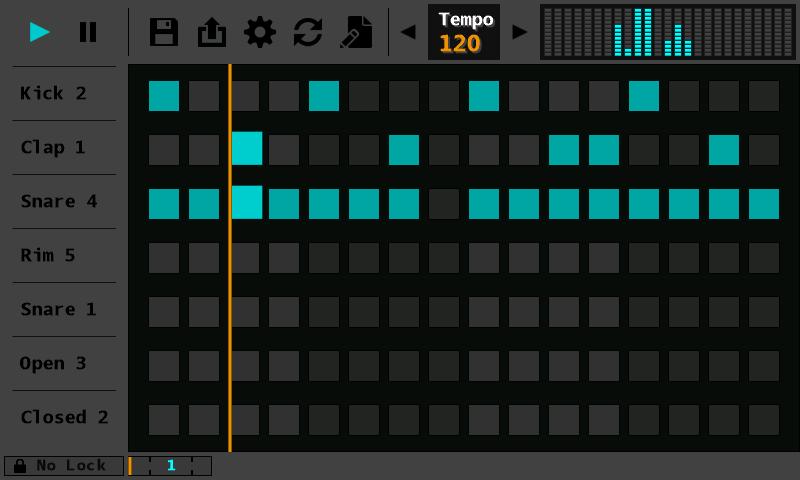Click the export upload icon
The width and height of the screenshot is (800, 480).
212,32
